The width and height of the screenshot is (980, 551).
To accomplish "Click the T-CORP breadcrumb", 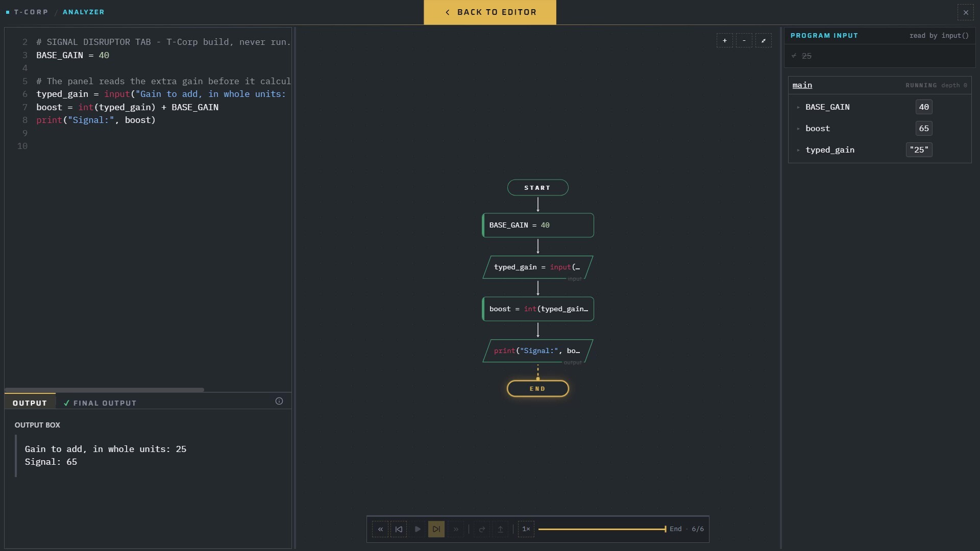I will coord(31,12).
